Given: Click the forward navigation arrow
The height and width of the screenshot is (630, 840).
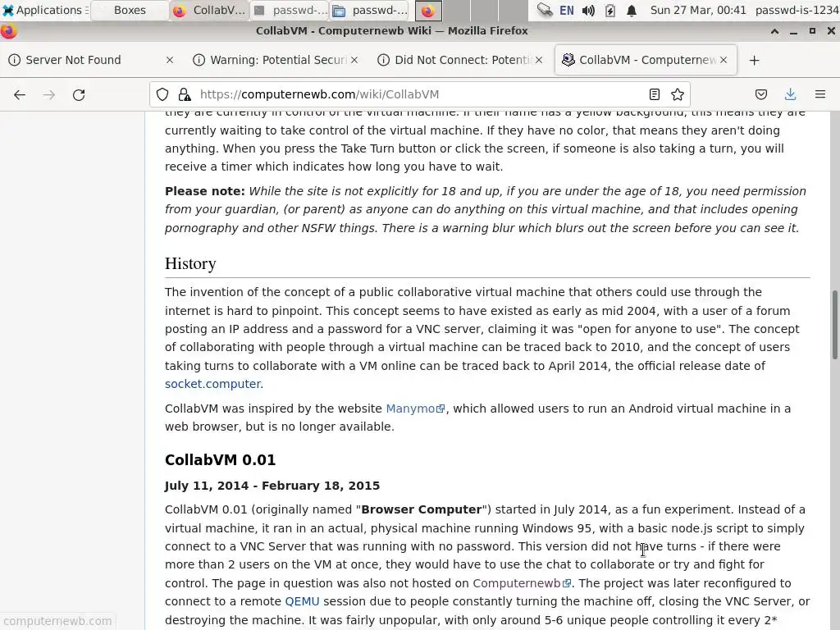Looking at the screenshot, I should 49,95.
